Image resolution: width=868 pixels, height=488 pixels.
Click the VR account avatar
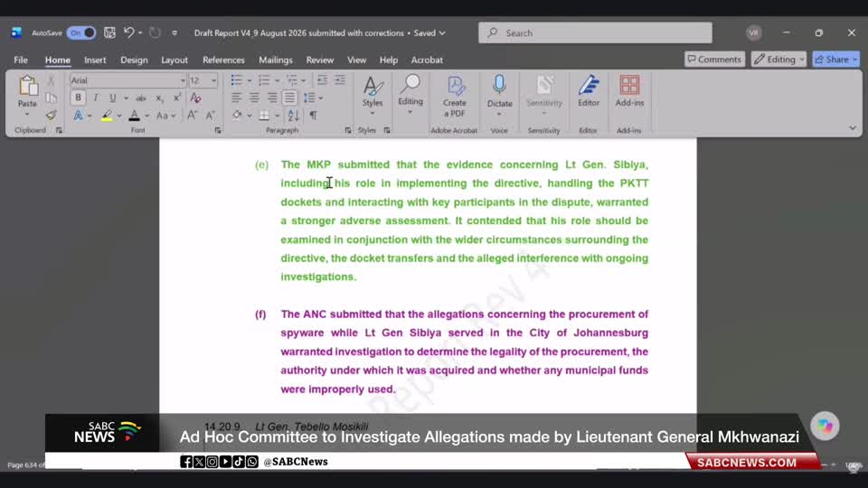(753, 33)
